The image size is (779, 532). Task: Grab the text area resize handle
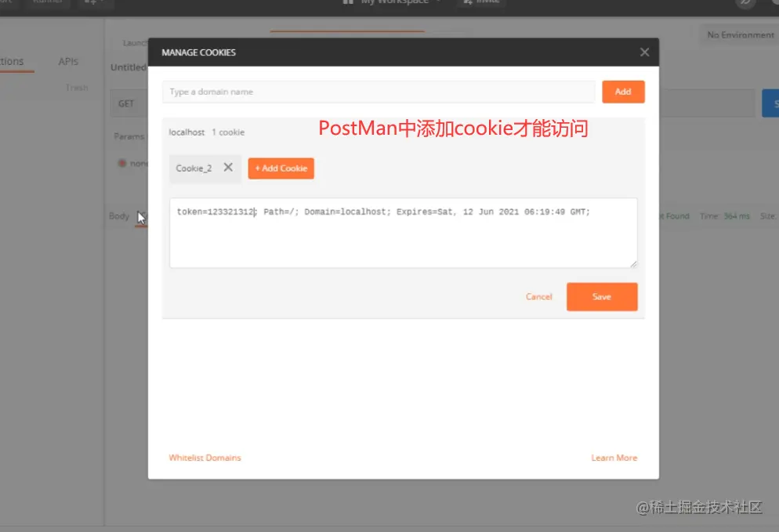(x=633, y=264)
